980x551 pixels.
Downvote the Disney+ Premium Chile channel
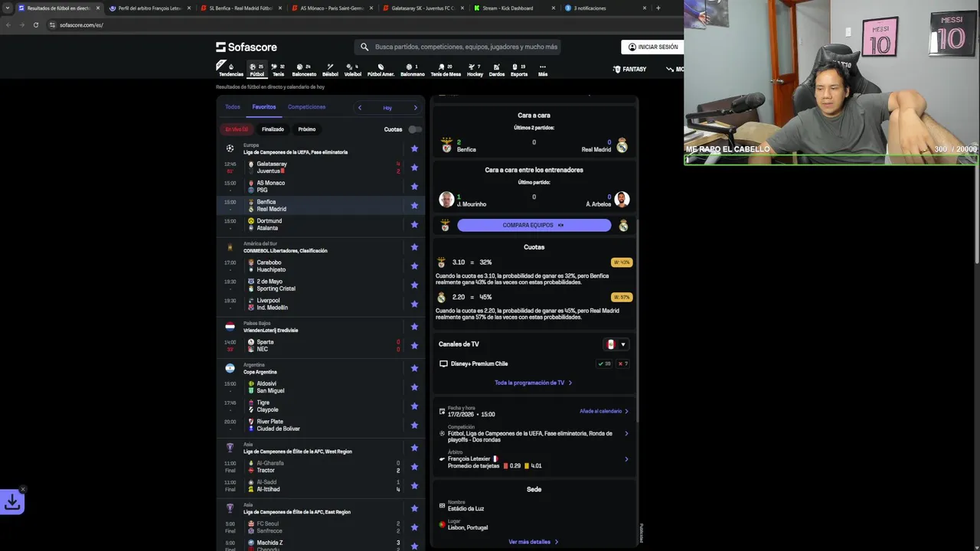622,364
